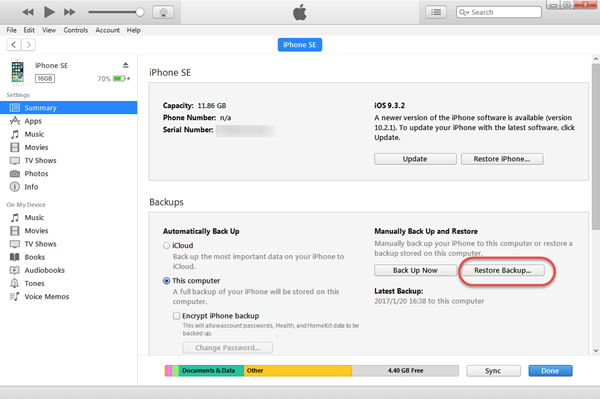Screen dimensions: 600x399
Task: Open the AirPlay button
Action: 163,12
